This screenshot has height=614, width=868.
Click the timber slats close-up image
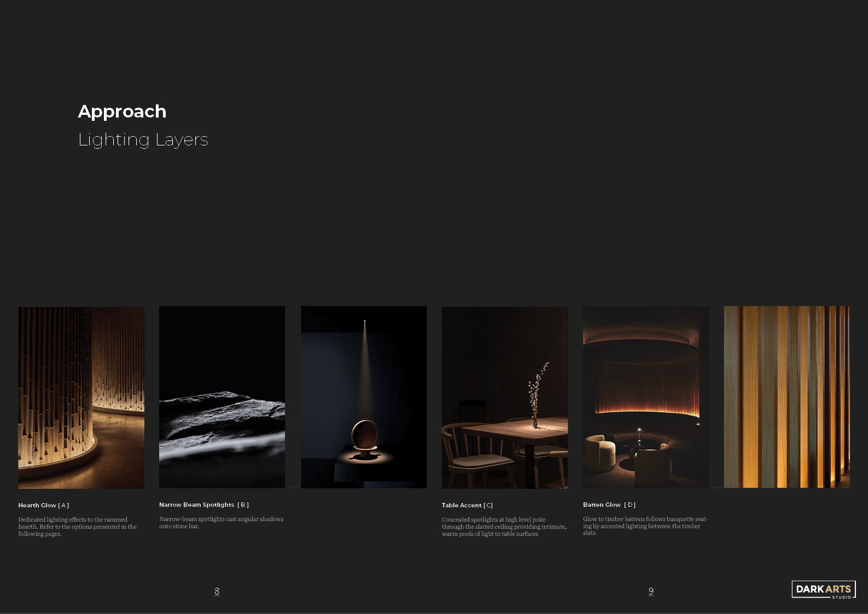[786, 397]
